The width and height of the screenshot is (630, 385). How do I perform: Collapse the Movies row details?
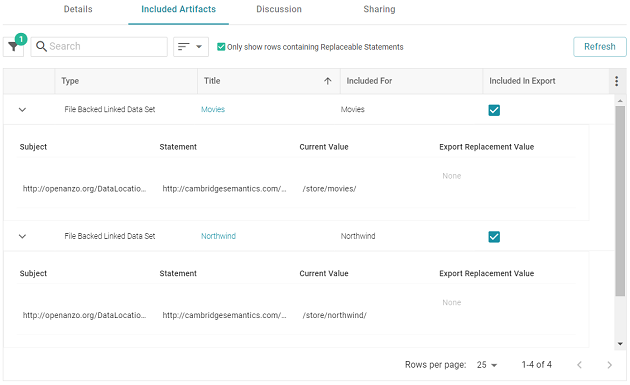(22, 110)
